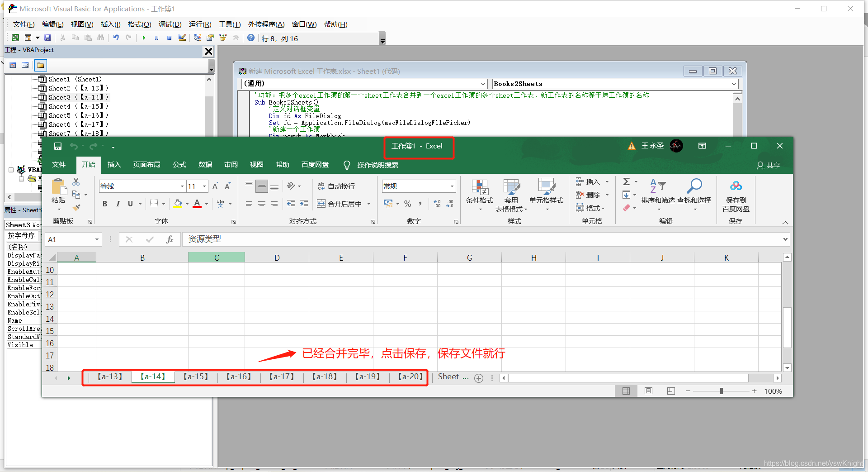Click View Code icon in Project panel

coord(13,65)
